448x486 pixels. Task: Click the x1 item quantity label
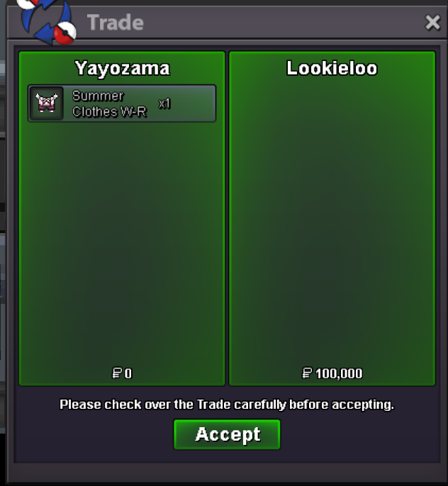pyautogui.click(x=164, y=103)
